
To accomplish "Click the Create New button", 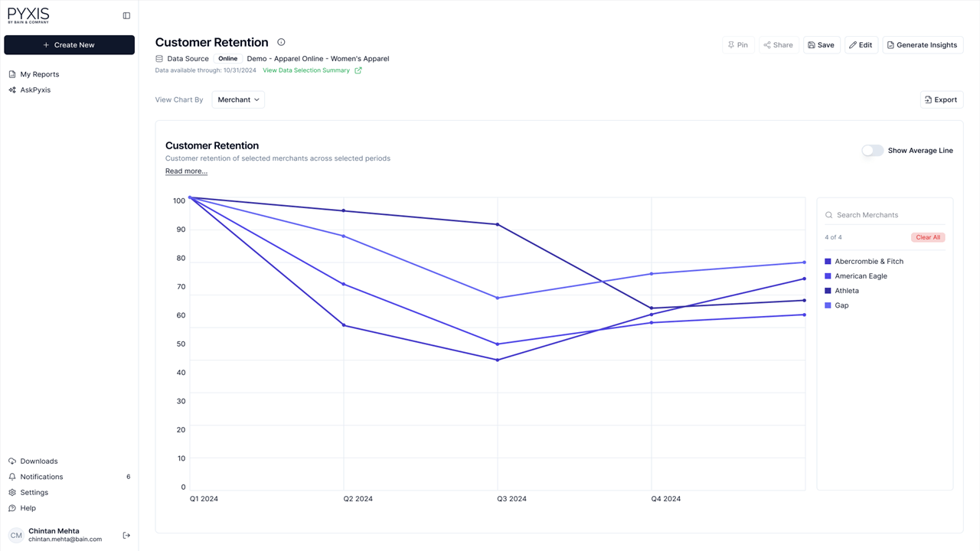I will (69, 45).
